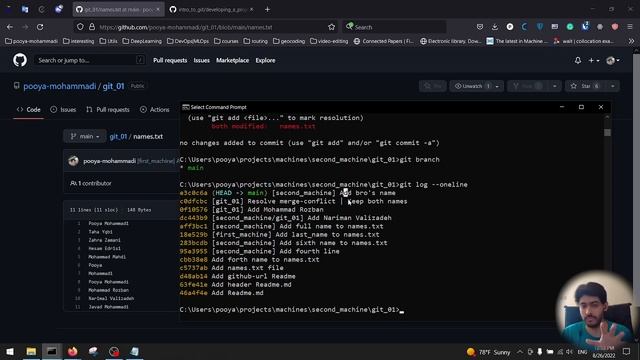Screen dimensions: 640x360
Task: Open the Connected Papers bookmark
Action: [x=384, y=41]
